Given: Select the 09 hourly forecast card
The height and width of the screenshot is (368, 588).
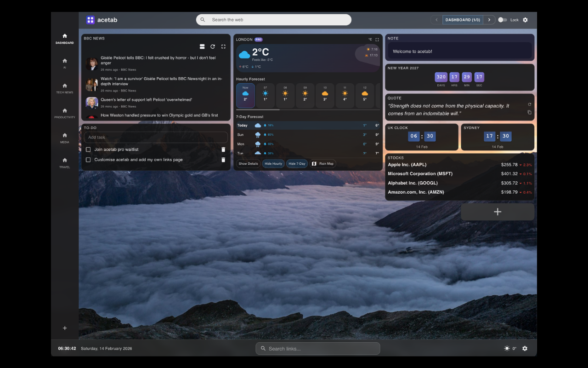Looking at the screenshot, I should (x=305, y=95).
